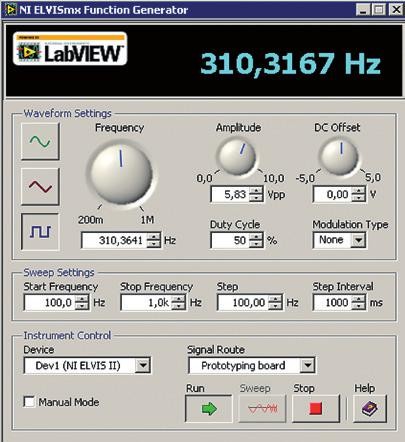Decrease Start Frequency with down arrow
This screenshot has width=405, height=442.
click(x=82, y=306)
